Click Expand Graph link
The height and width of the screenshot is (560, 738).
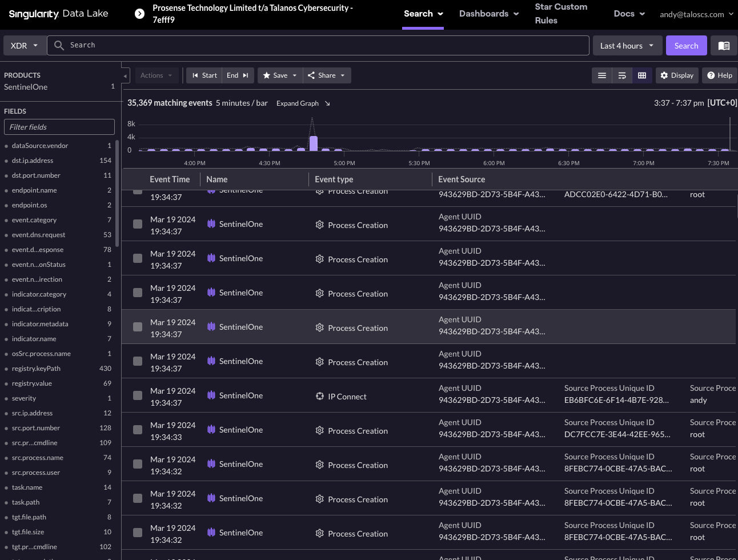pos(298,103)
